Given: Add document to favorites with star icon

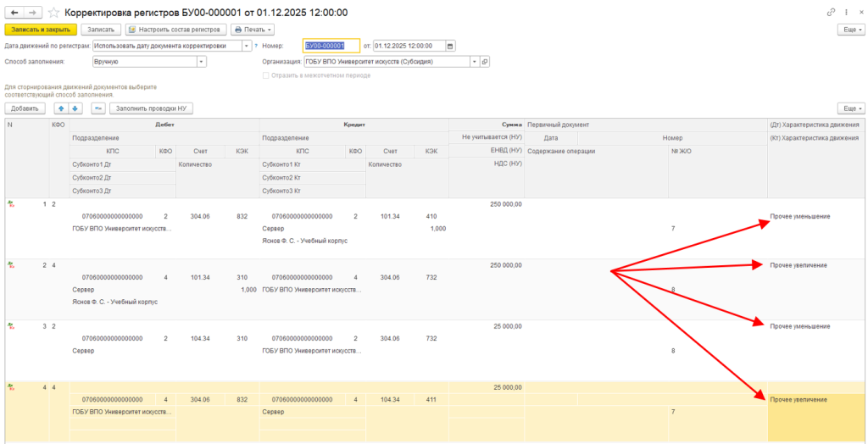Looking at the screenshot, I should [x=54, y=13].
